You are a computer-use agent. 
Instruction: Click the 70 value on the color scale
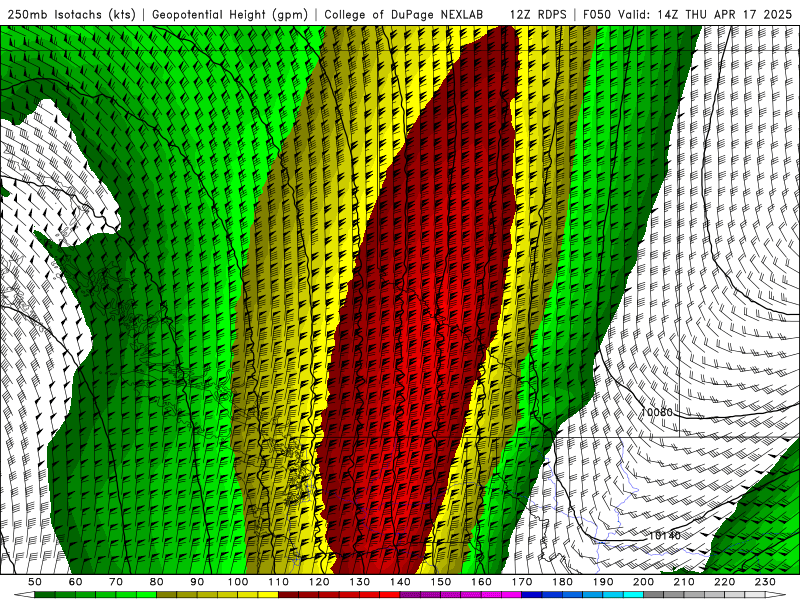pyautogui.click(x=116, y=582)
